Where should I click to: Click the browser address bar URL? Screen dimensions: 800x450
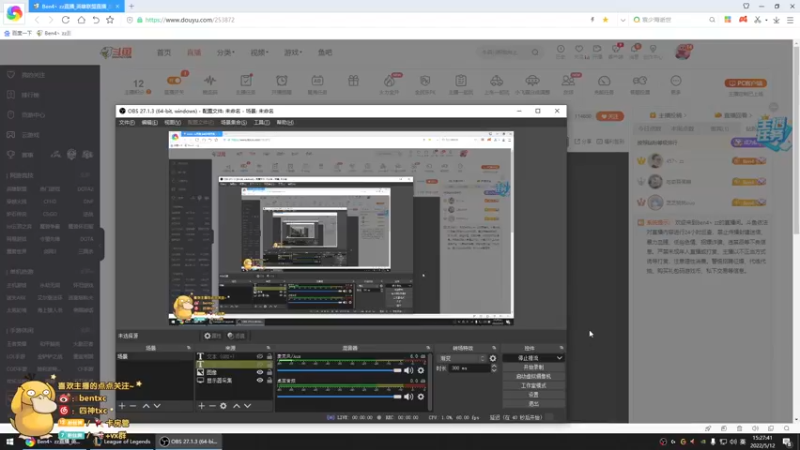pos(190,20)
